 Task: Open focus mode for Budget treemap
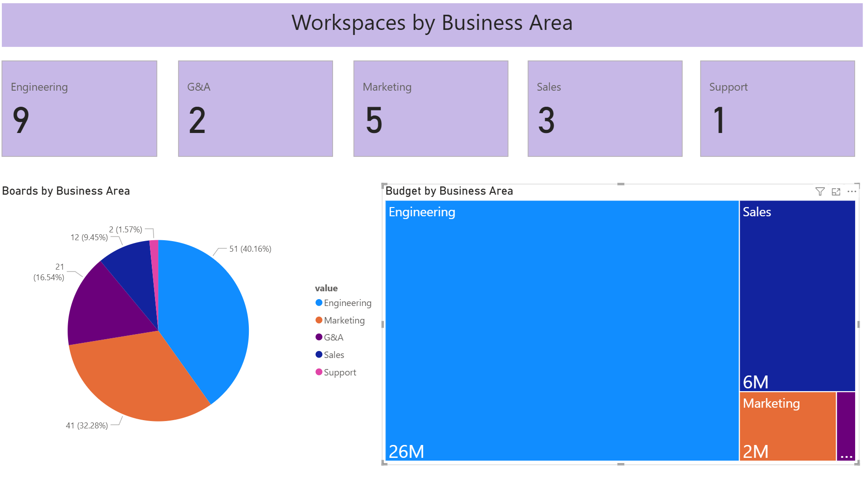(x=836, y=192)
